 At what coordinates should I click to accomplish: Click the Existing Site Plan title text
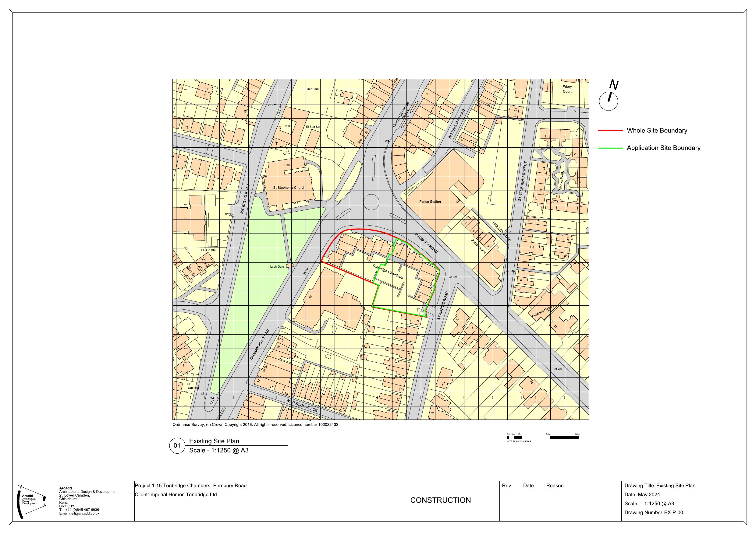pyautogui.click(x=214, y=441)
